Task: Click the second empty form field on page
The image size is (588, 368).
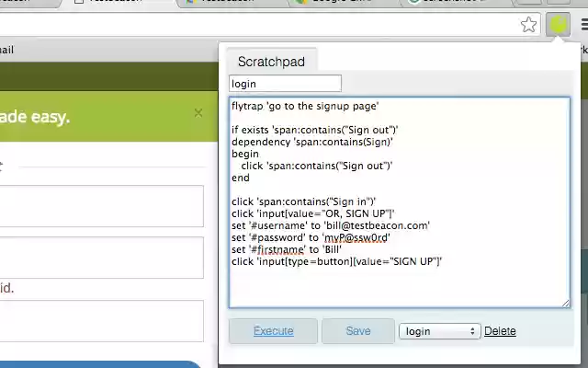Action: (x=101, y=258)
